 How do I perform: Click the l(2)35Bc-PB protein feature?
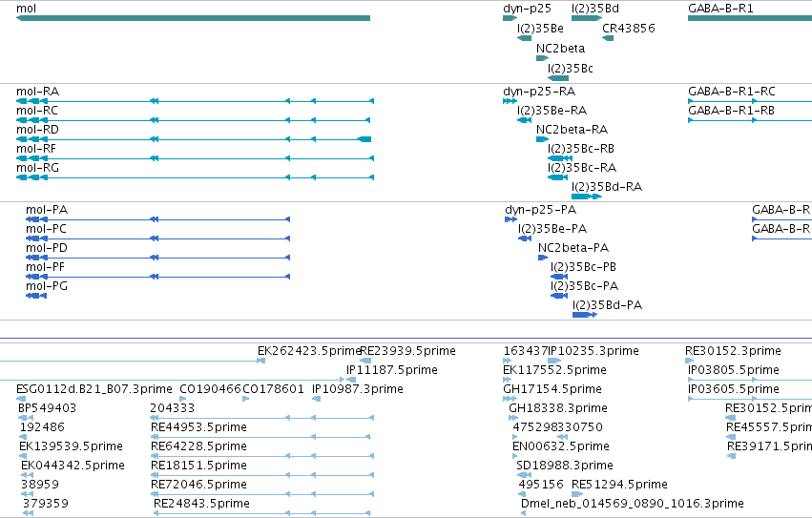[x=559, y=278]
